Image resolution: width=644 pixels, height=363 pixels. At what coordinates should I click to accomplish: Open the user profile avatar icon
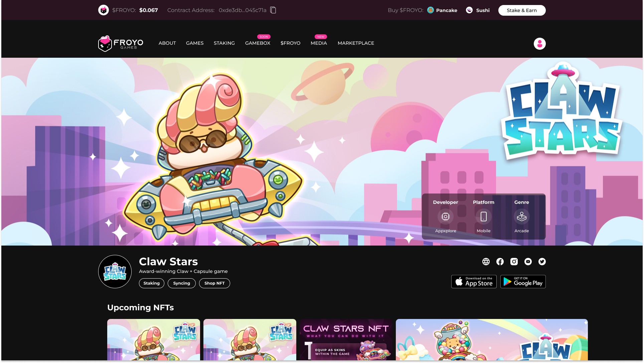[x=539, y=44]
